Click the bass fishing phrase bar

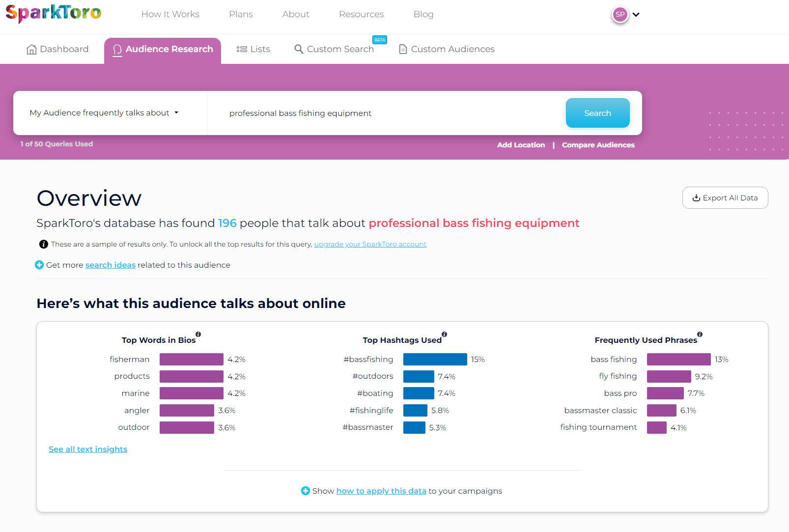(x=679, y=359)
